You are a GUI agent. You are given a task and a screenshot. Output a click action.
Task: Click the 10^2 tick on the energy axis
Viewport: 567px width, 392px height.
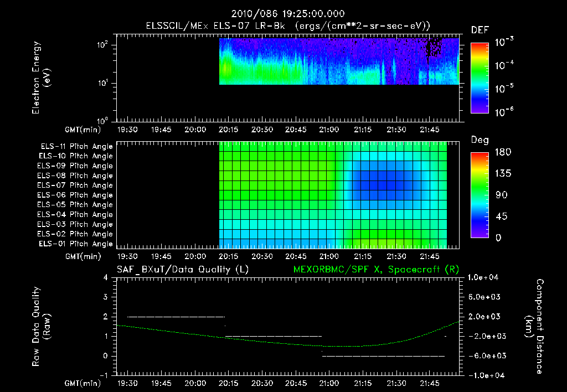click(102, 45)
